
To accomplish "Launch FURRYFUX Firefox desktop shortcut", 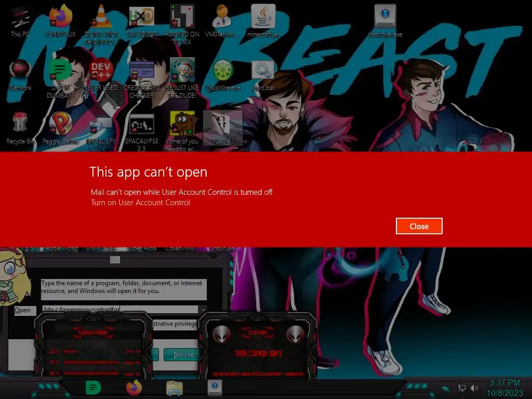I will point(60,21).
